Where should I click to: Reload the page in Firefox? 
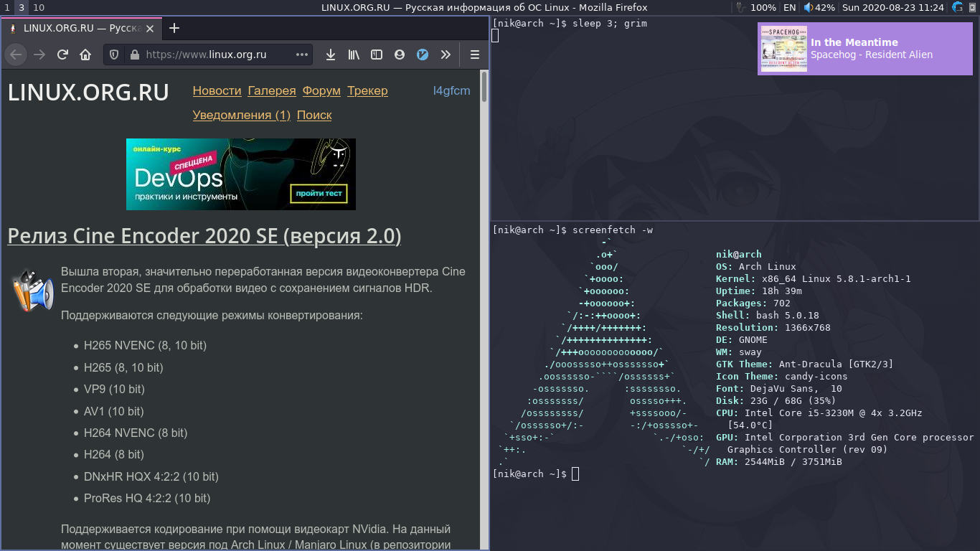(62, 55)
